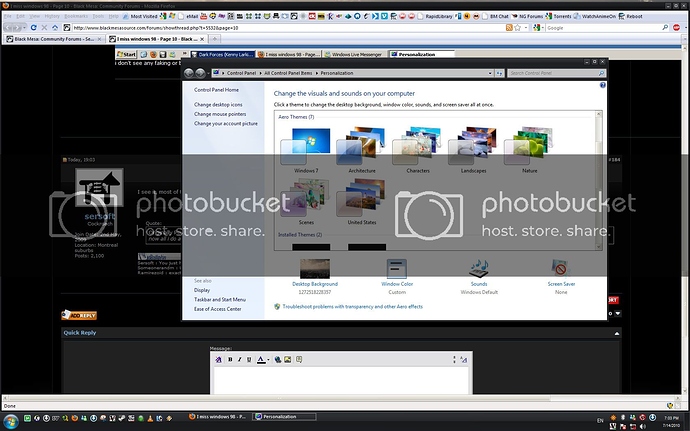Click the RSS feed icon in URL bar
The width and height of the screenshot is (690, 431).
pyautogui.click(x=509, y=27)
